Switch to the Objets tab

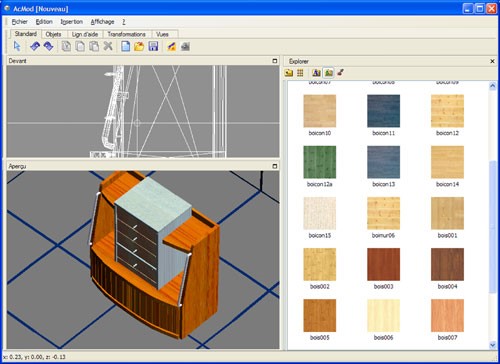tap(53, 34)
